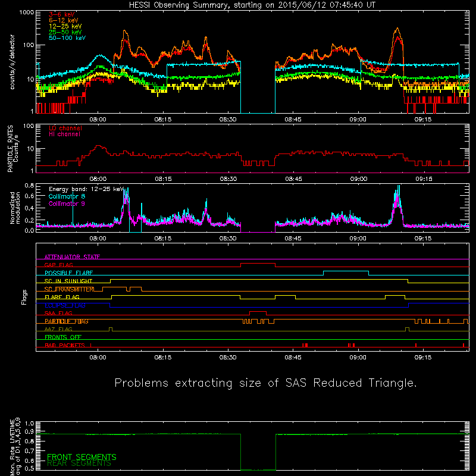
Task: Click the 'SC IN SUNLIGHT' flag label
Action: pyautogui.click(x=68, y=281)
